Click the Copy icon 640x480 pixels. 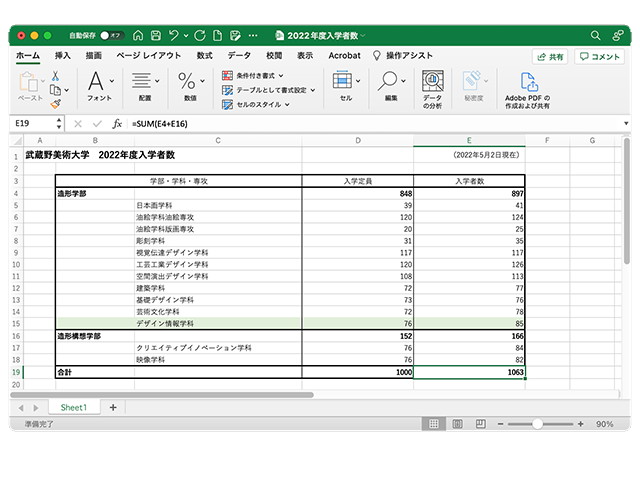click(x=56, y=90)
